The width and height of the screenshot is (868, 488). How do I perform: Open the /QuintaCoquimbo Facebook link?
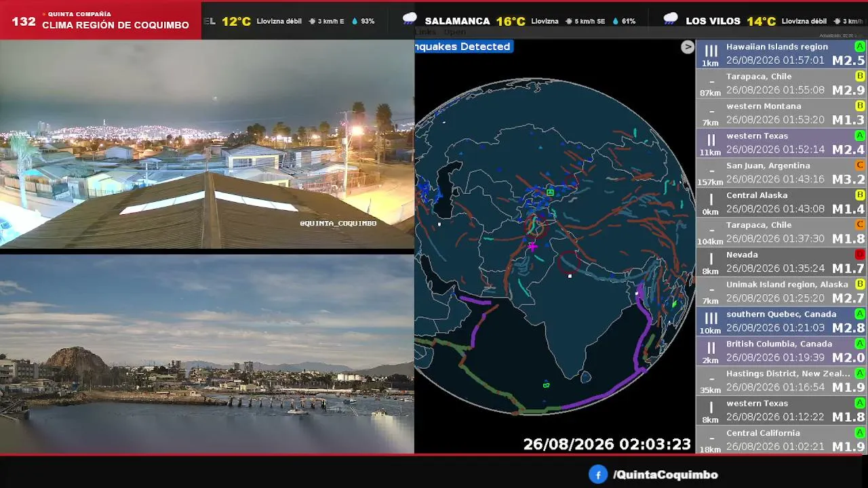tap(665, 475)
